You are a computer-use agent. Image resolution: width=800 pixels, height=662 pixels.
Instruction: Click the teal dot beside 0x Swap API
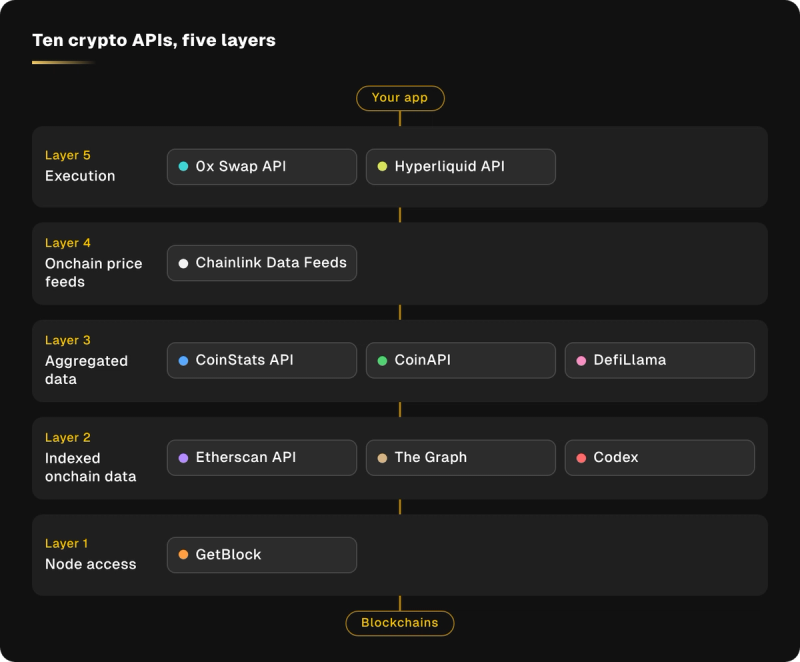coord(183,166)
